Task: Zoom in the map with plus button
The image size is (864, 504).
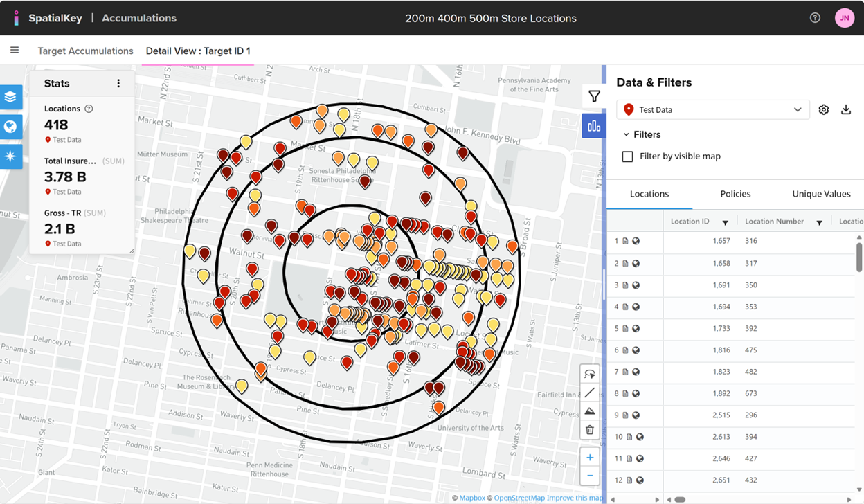Action: coord(590,458)
